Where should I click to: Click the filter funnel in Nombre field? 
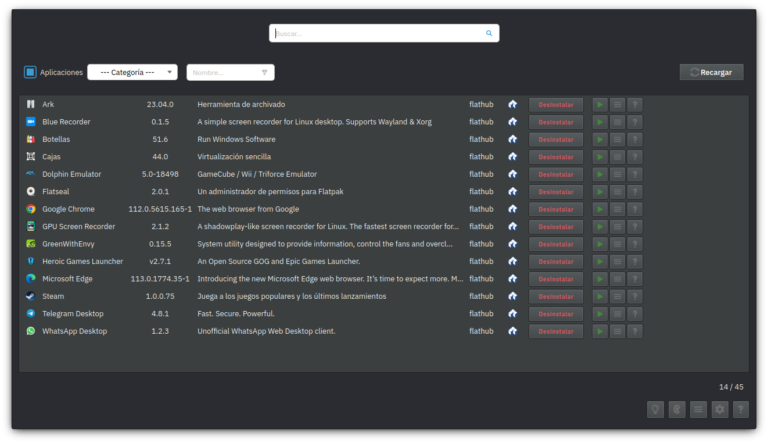[264, 72]
